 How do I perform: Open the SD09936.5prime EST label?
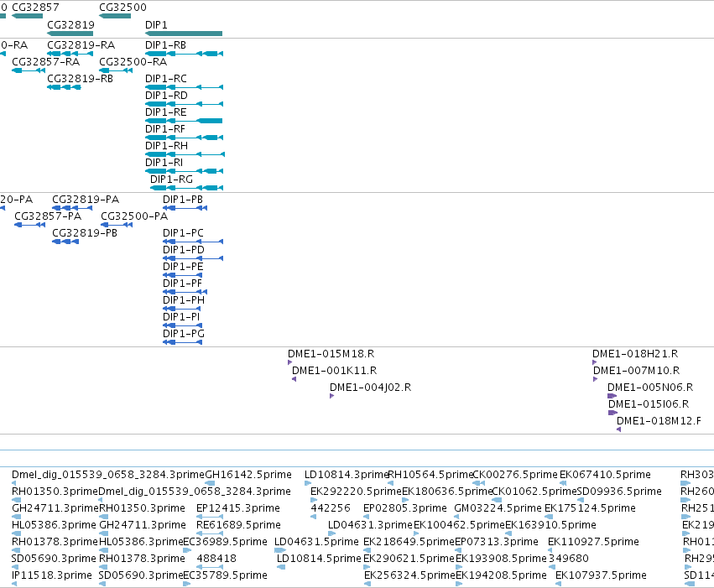[619, 492]
